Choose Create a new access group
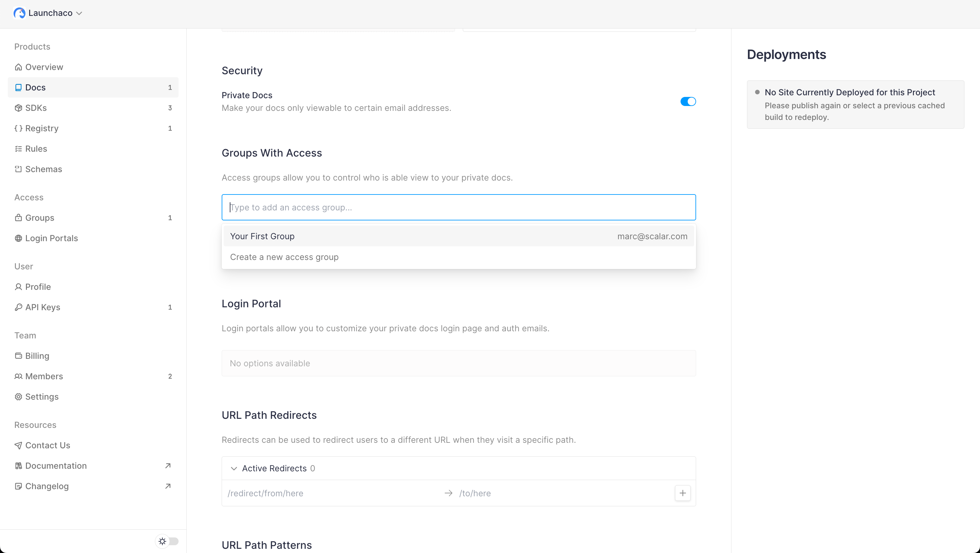This screenshot has height=553, width=980. pyautogui.click(x=459, y=257)
